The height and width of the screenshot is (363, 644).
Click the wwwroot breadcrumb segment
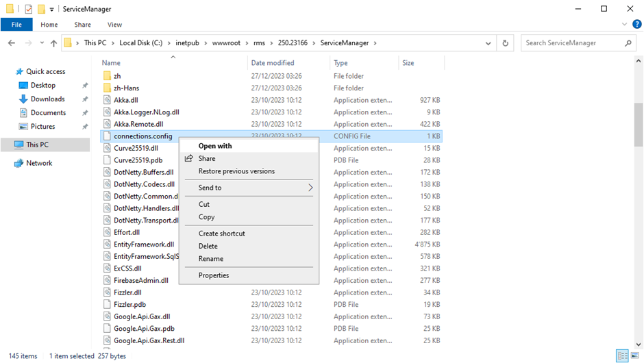click(x=226, y=42)
